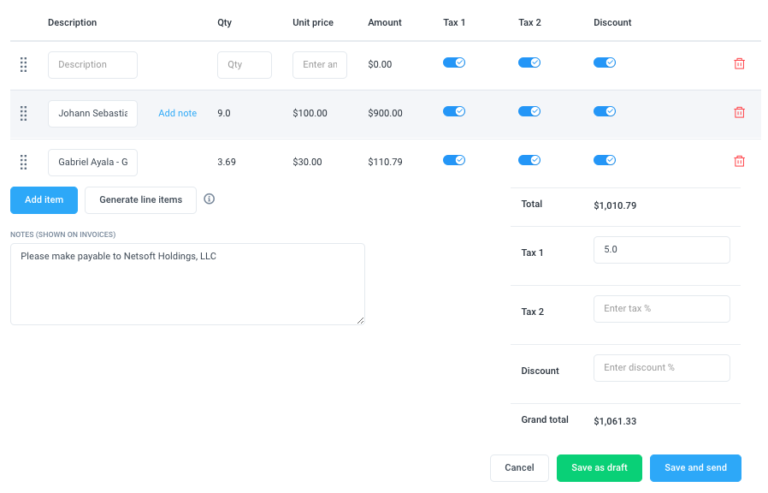Image resolution: width=768 pixels, height=493 pixels.
Task: Grab drag handle of empty first row
Action: [x=24, y=64]
